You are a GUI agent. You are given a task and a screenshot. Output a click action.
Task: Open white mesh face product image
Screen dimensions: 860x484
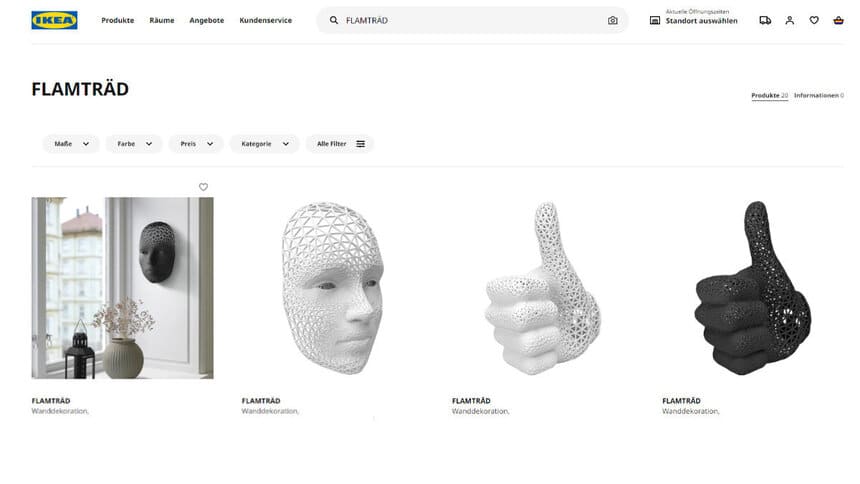pyautogui.click(x=333, y=288)
